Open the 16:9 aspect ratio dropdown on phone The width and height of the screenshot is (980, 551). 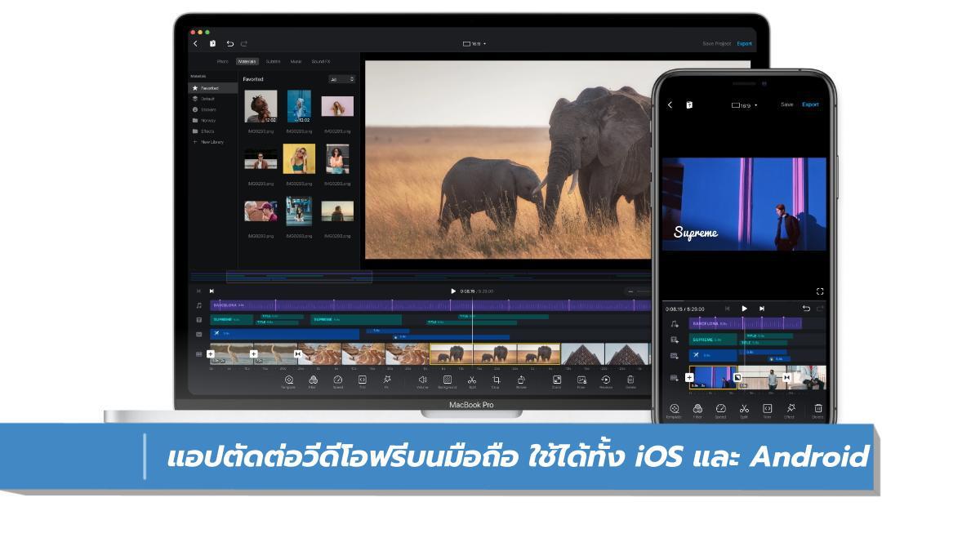tap(744, 105)
